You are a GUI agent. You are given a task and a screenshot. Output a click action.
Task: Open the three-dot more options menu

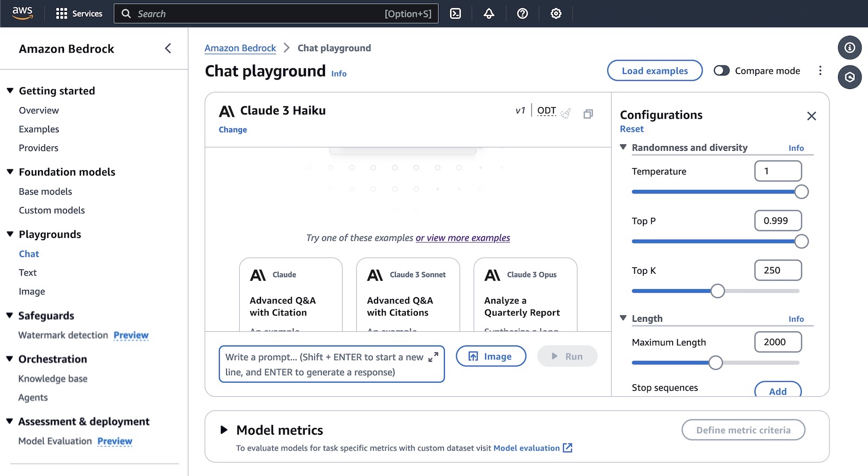(x=820, y=70)
